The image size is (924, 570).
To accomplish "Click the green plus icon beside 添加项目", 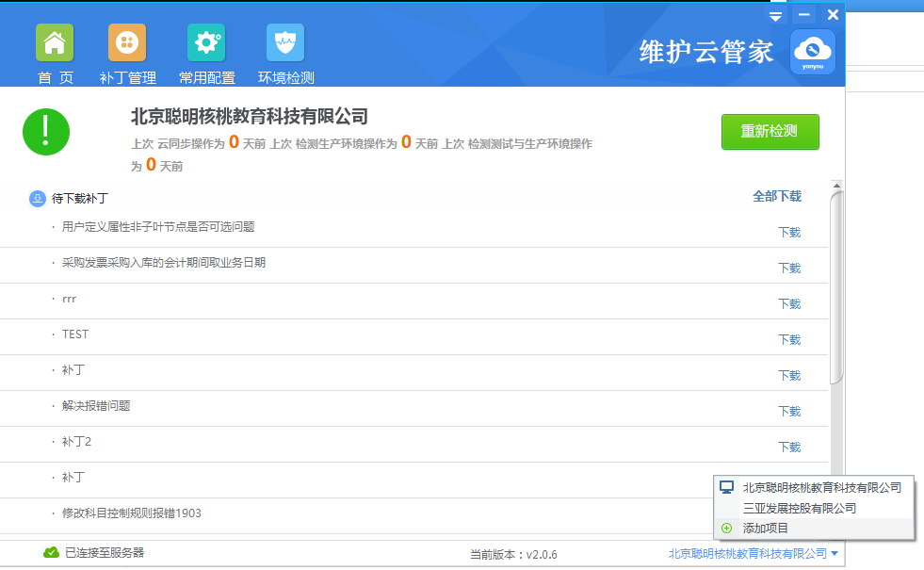I will pyautogui.click(x=726, y=529).
